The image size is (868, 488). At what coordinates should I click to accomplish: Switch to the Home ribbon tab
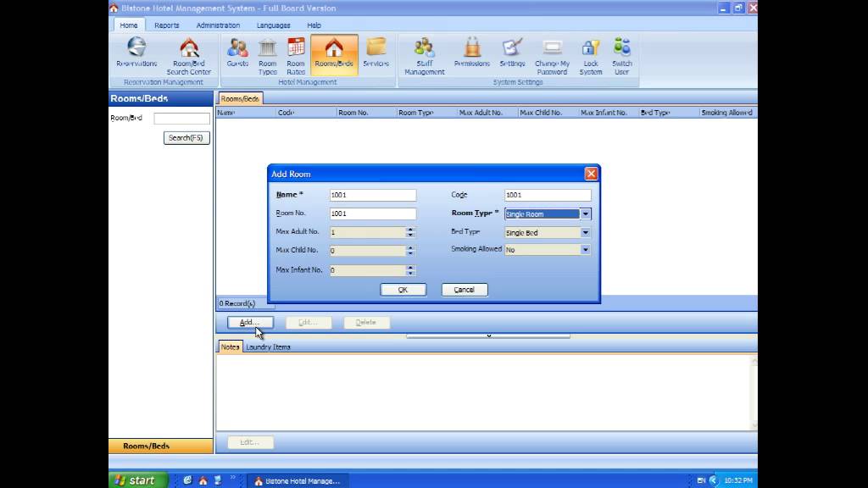129,25
